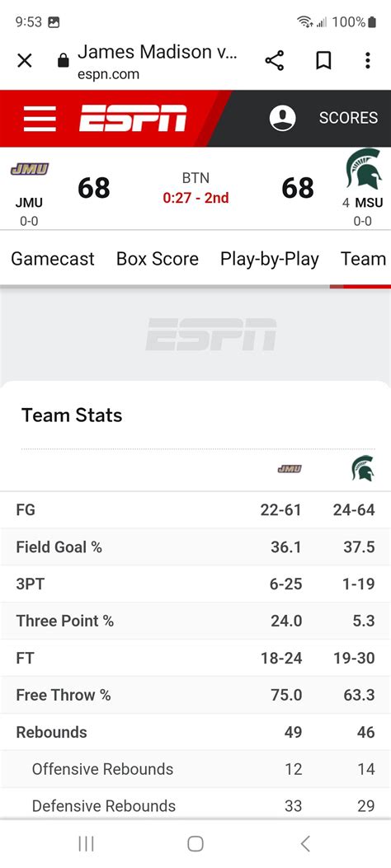Bookmark this page with the bookmark icon
Screen dimensions: 391x868
point(323,60)
